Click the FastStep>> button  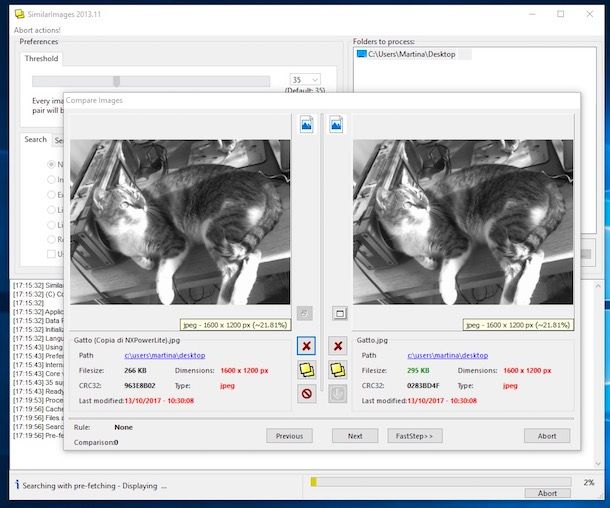414,436
